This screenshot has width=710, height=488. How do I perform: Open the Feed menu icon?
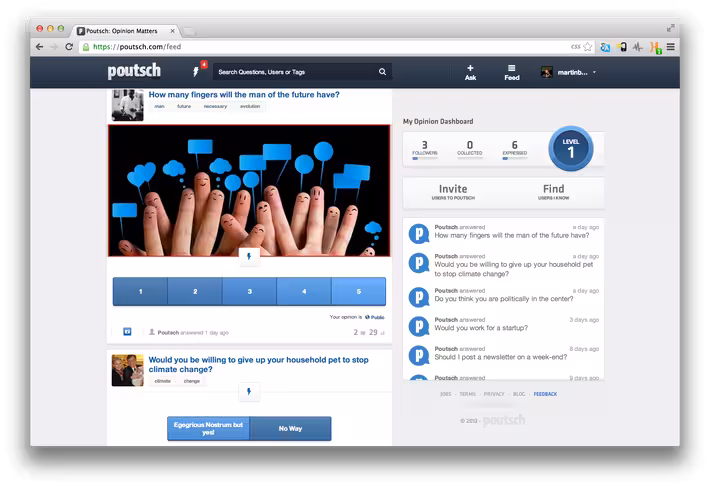click(512, 68)
